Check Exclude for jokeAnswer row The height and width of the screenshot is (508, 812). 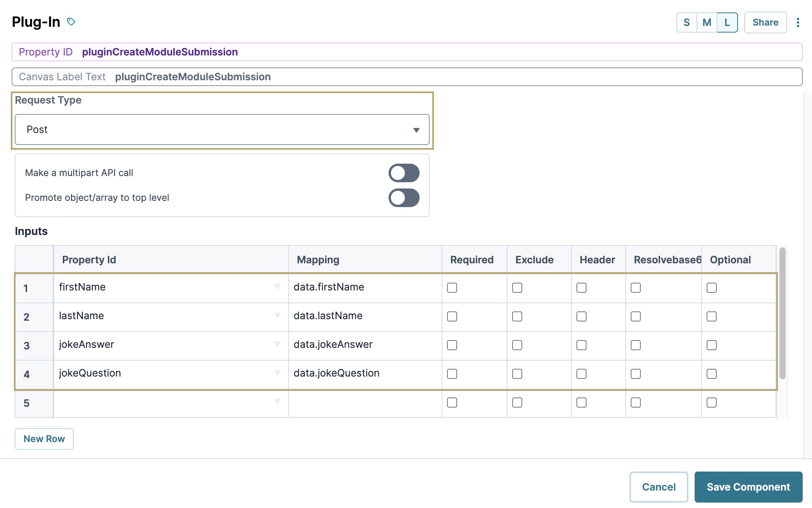click(x=517, y=345)
